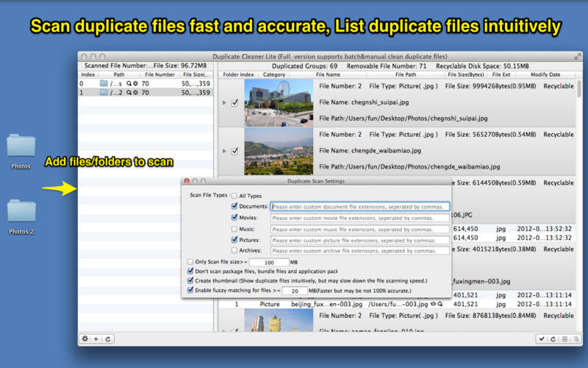The width and height of the screenshot is (588, 368).
Task: Click the tall buildings thumbnail at the bottom
Action: 279,320
